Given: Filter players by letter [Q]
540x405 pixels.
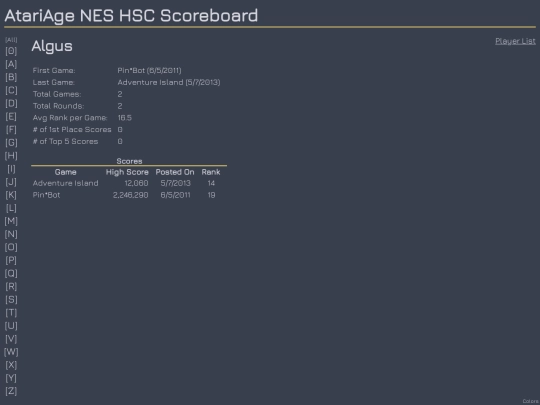Looking at the screenshot, I should pyautogui.click(x=11, y=273).
